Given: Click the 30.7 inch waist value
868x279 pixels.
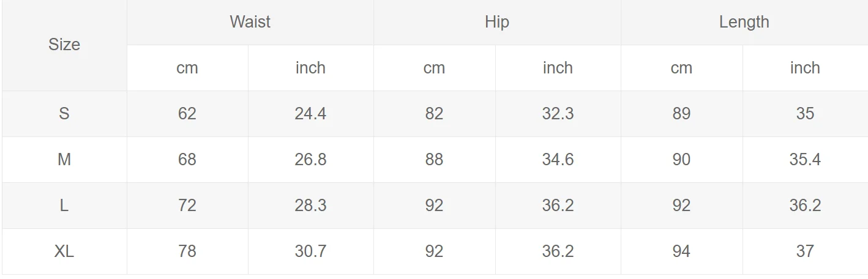Looking at the screenshot, I should click(x=311, y=251).
